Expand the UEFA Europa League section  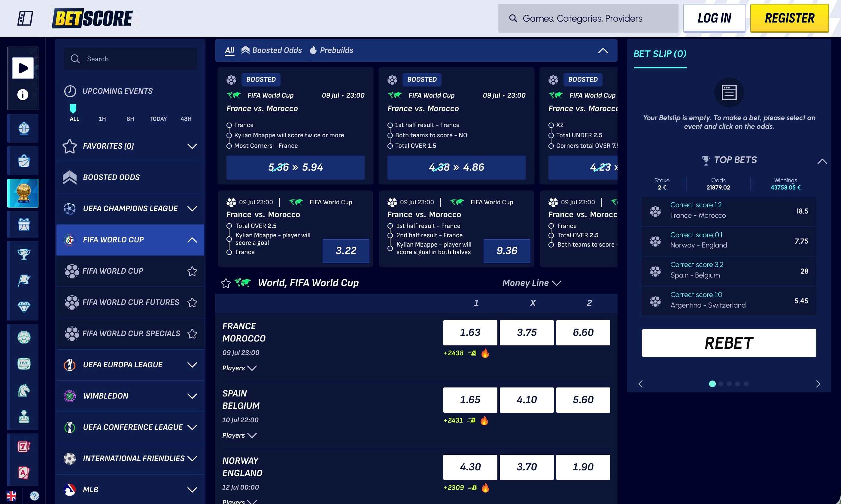pos(130,365)
